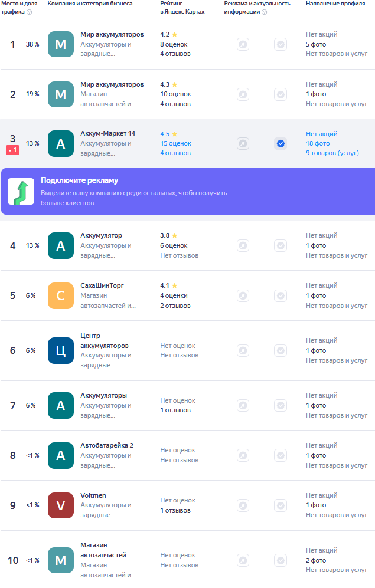Viewport: 375px width, 588px height.
Task: Click the advertising icon for Аккумуляторы row 7
Action: pos(243,405)
